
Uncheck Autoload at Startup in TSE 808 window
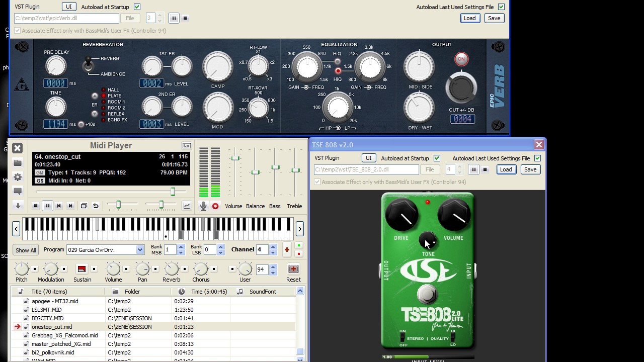[437, 158]
